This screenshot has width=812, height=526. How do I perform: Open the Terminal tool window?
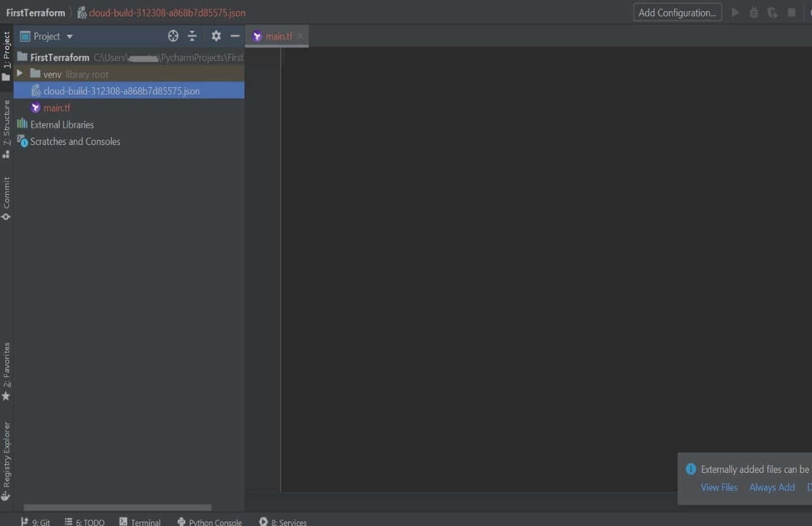tap(140, 522)
